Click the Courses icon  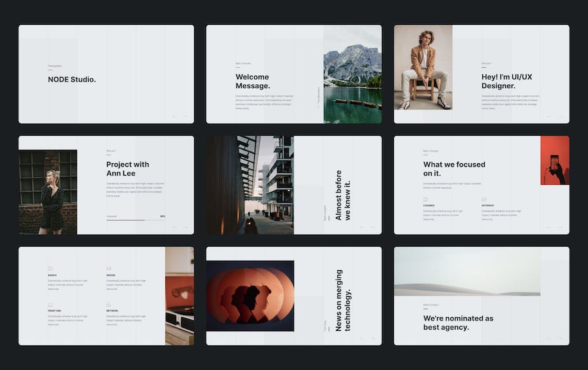pos(425,199)
